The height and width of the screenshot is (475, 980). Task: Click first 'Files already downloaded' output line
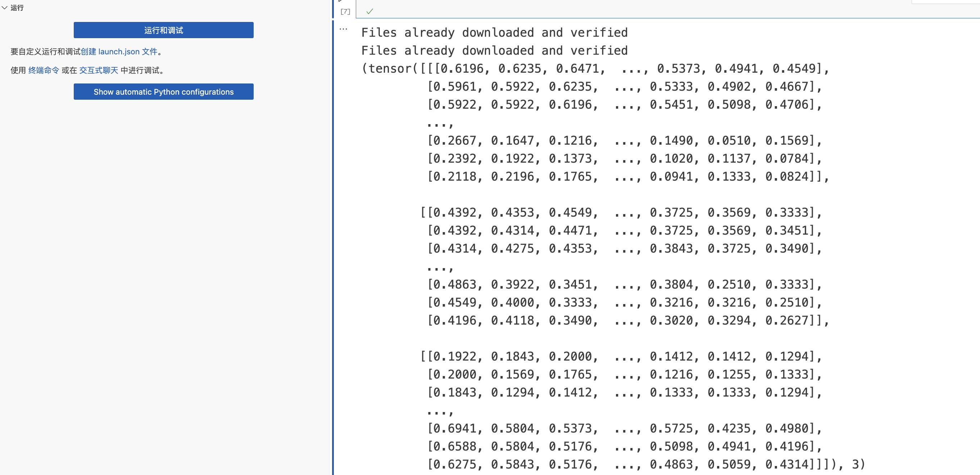click(x=494, y=33)
